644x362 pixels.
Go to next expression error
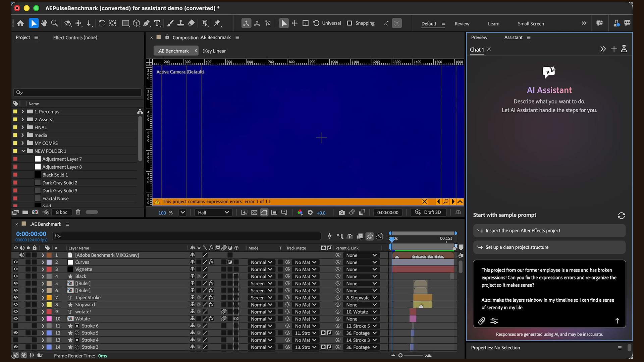453,201
